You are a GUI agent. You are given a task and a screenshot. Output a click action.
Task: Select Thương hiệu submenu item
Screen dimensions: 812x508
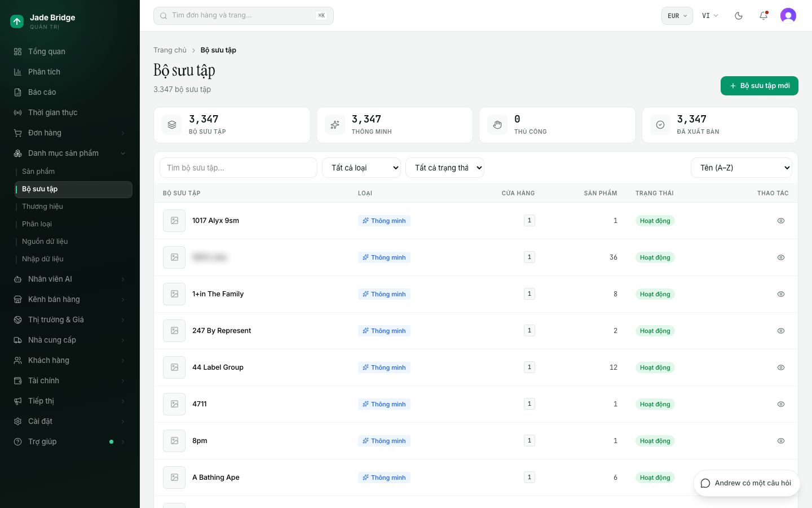(x=74, y=207)
